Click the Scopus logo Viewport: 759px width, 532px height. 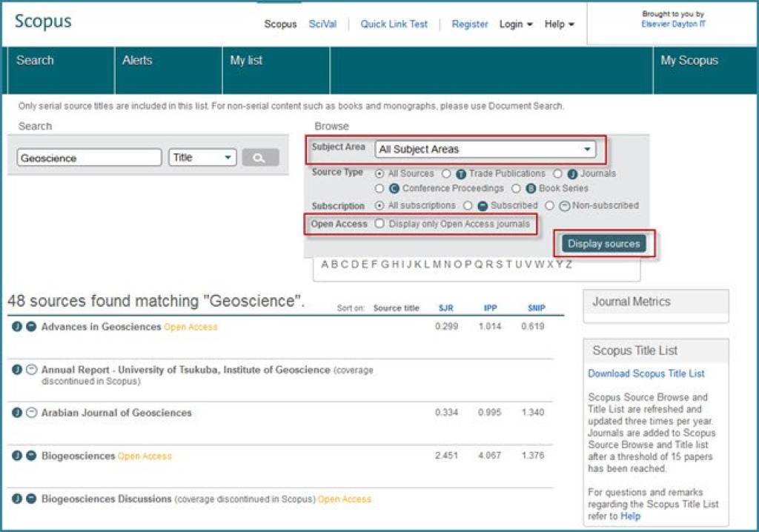click(43, 21)
